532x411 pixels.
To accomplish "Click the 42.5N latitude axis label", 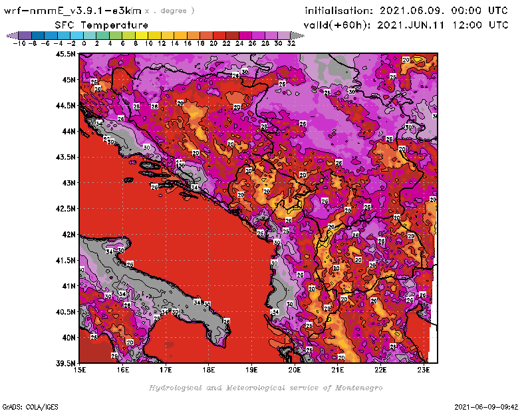I will point(65,209).
